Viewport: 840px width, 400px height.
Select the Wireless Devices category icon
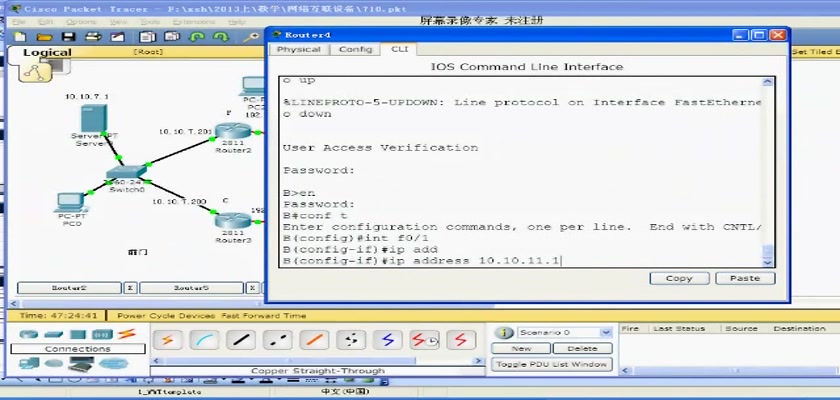pos(102,334)
